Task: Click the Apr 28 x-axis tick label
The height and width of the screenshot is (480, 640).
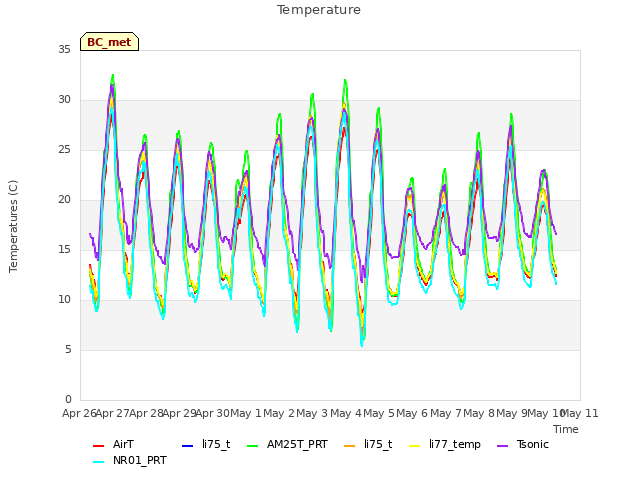Action: click(x=146, y=413)
